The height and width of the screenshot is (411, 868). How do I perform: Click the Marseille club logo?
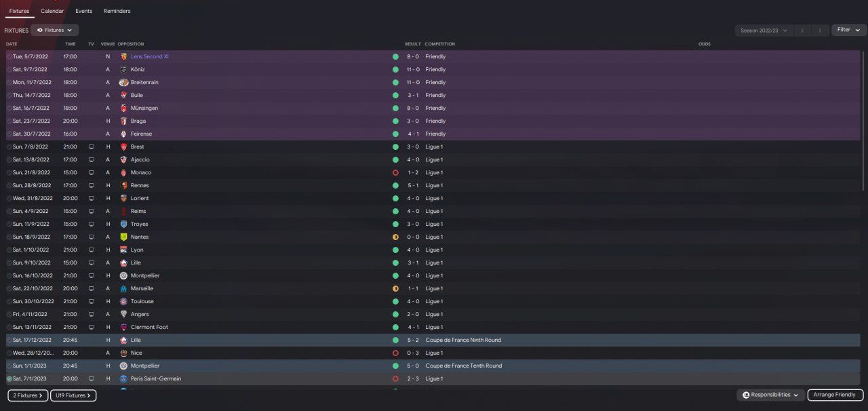(x=123, y=288)
